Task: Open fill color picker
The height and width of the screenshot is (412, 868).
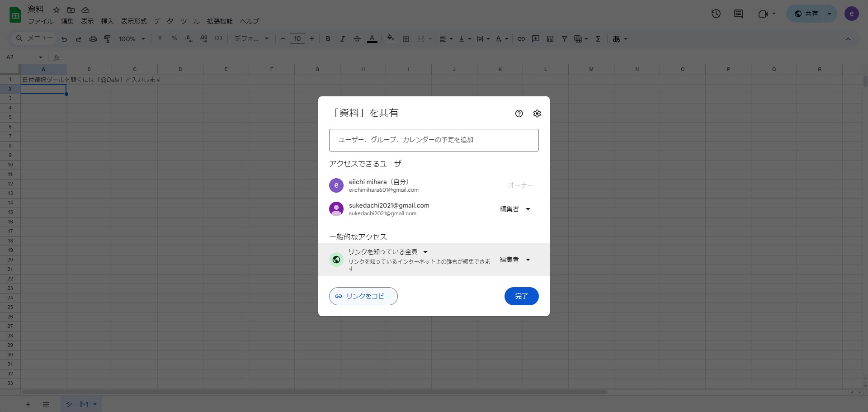Action: 391,38
